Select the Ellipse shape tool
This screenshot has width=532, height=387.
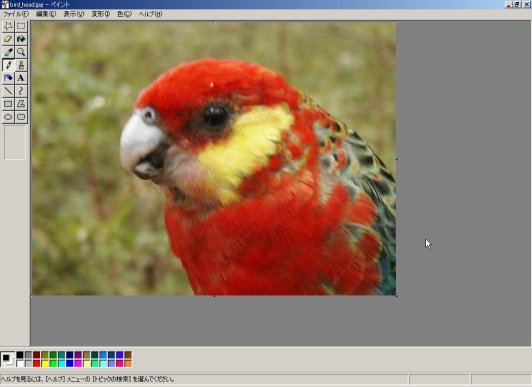pyautogui.click(x=8, y=117)
